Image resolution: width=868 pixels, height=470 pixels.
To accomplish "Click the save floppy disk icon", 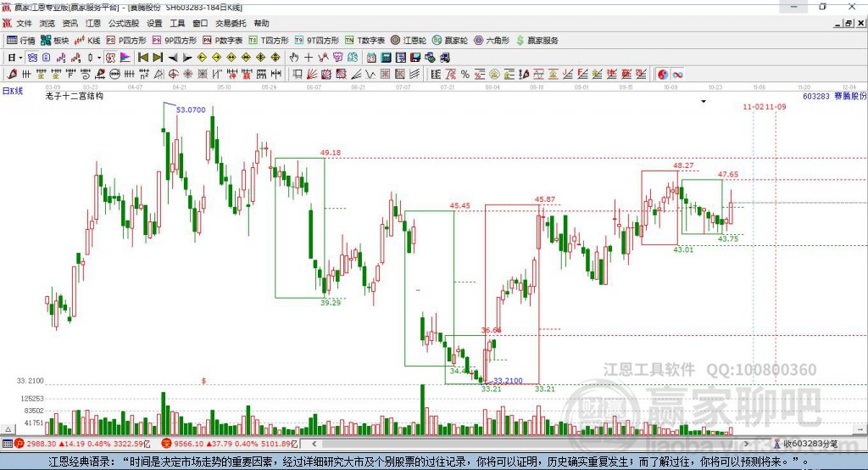I will [x=415, y=58].
